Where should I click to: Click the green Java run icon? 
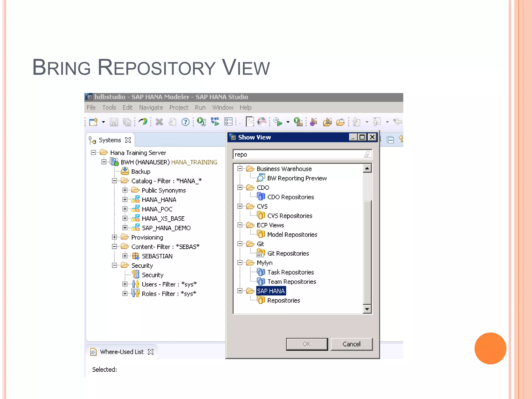coord(201,122)
